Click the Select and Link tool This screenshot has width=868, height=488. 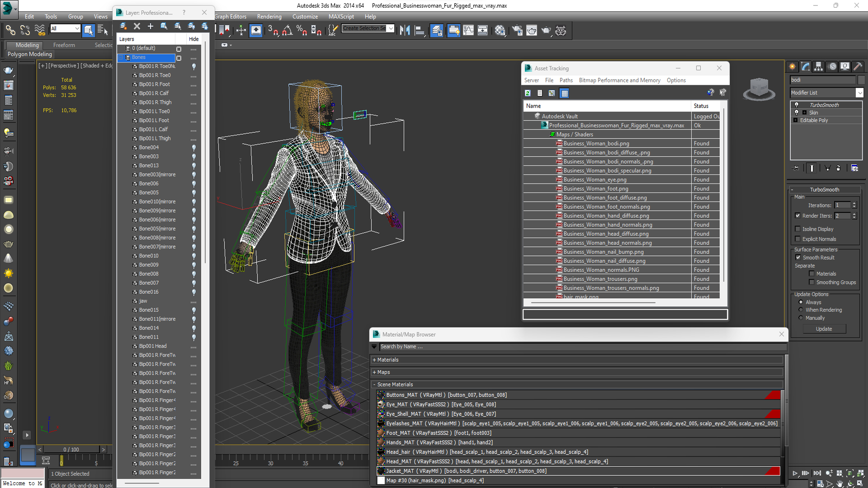coord(10,30)
